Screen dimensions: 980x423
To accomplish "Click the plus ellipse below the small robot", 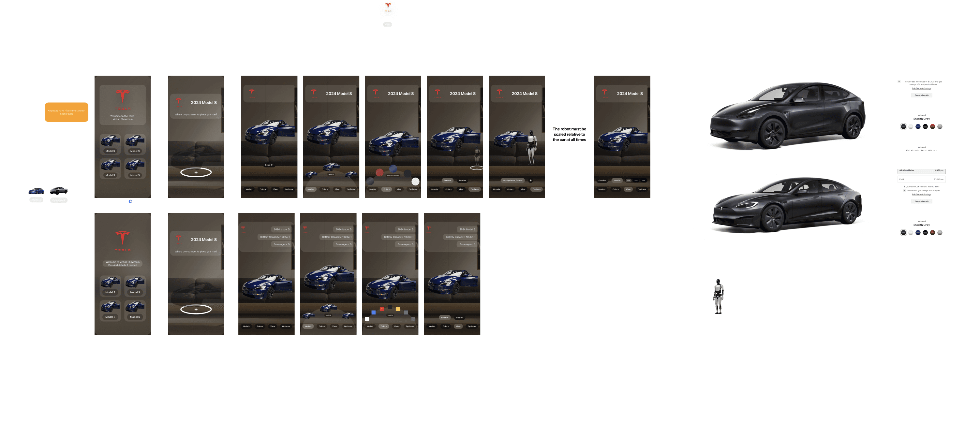I will tap(477, 168).
